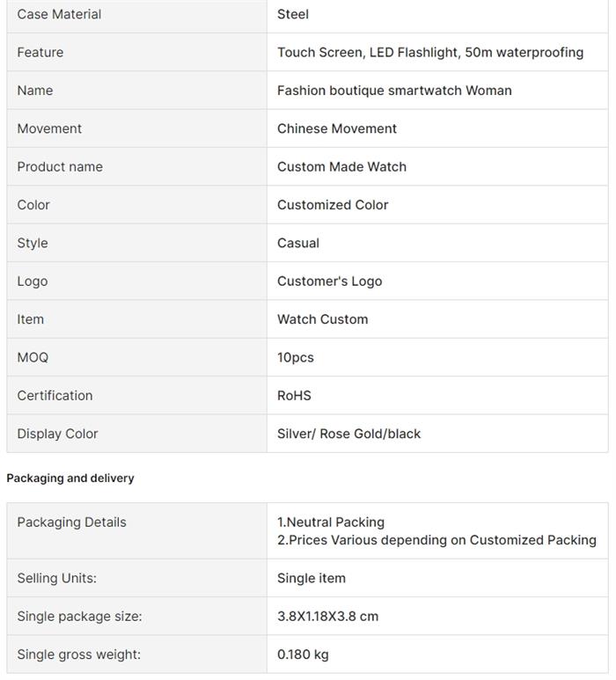This screenshot has width=616, height=680.
Task: Click the 'Case Material' label cell
Action: point(59,14)
